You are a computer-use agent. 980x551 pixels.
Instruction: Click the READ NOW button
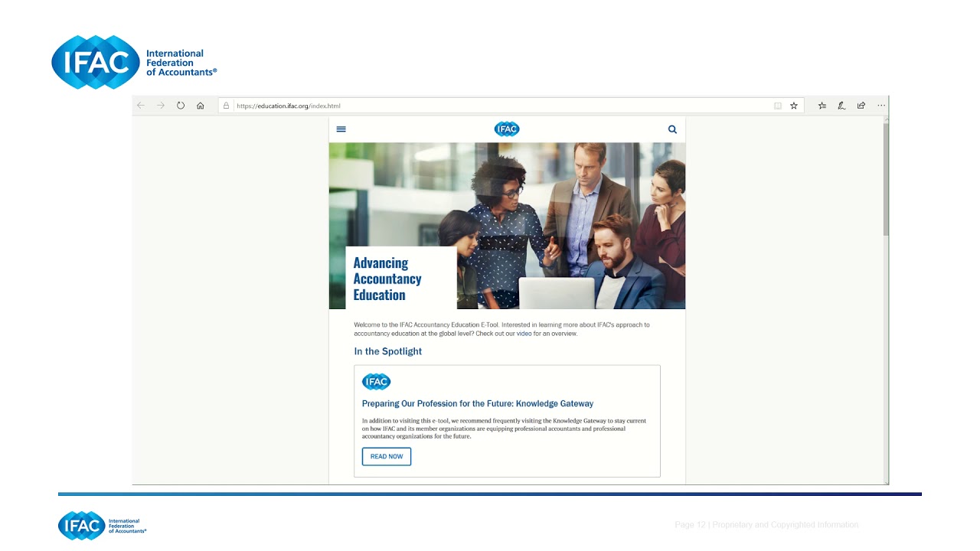pos(387,456)
